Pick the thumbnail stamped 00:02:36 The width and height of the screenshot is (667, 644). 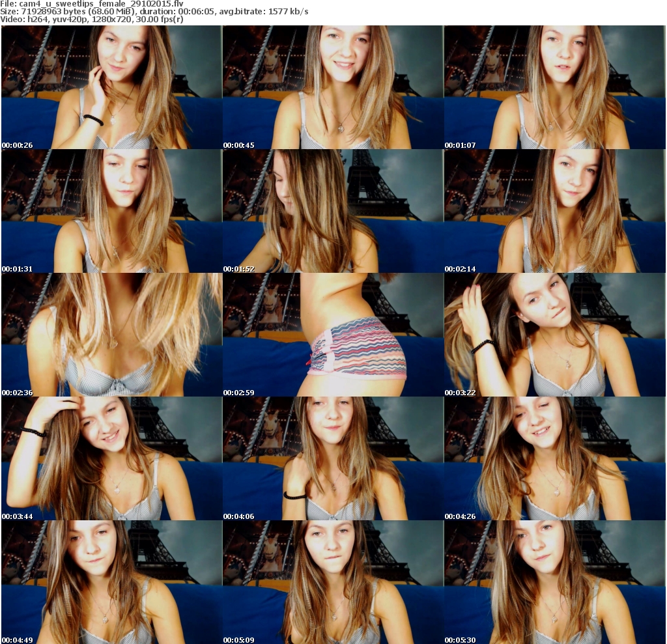click(111, 335)
